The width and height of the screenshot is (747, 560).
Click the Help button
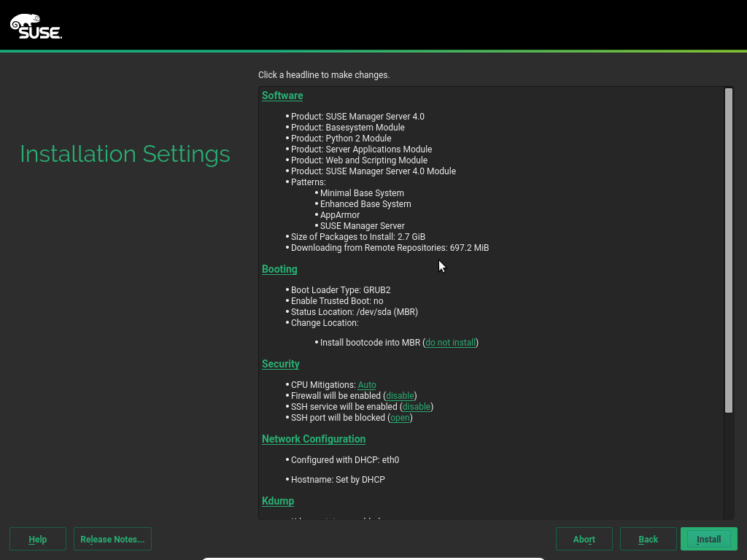[x=38, y=539]
